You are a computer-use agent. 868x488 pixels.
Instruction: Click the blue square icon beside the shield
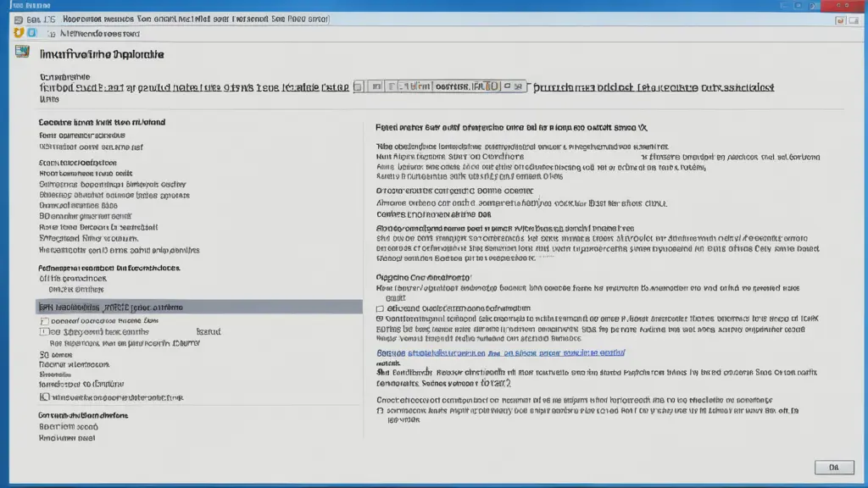click(x=32, y=33)
